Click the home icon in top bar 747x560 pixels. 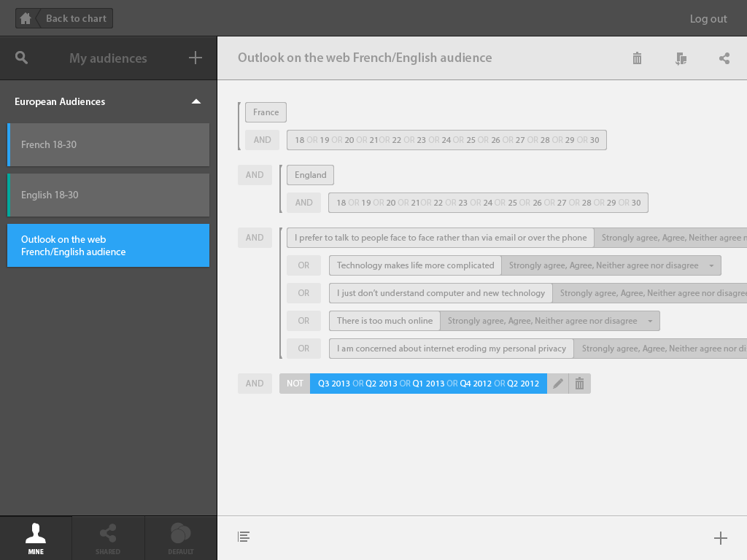26,18
